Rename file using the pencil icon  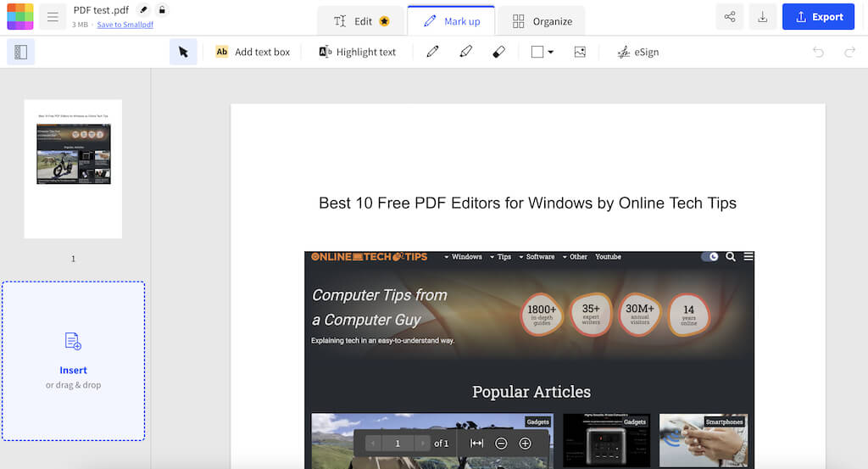[x=143, y=10]
